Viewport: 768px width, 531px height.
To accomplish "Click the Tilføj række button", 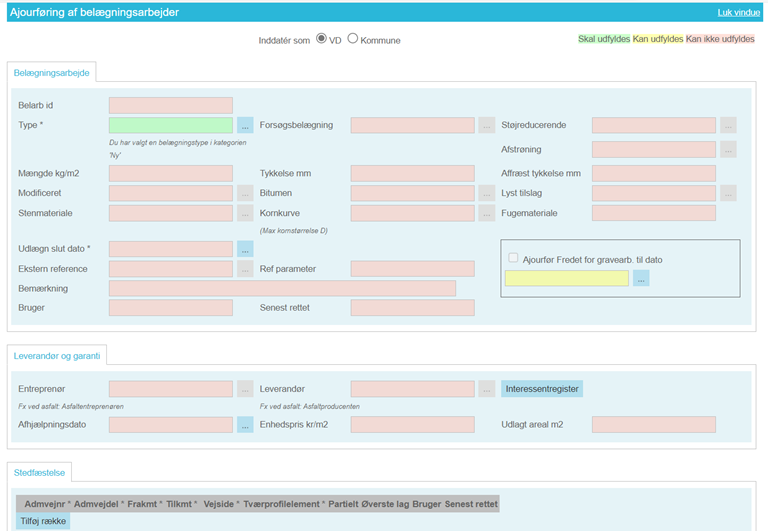I will [x=43, y=521].
